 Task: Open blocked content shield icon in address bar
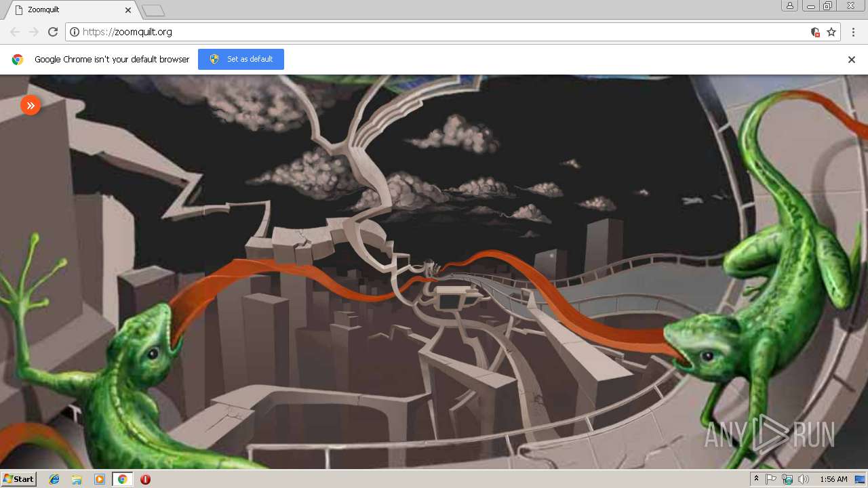click(815, 32)
